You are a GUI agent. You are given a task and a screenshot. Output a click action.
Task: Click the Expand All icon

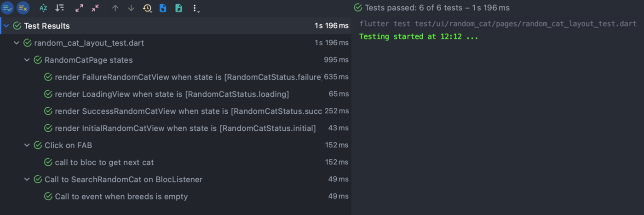coord(80,8)
